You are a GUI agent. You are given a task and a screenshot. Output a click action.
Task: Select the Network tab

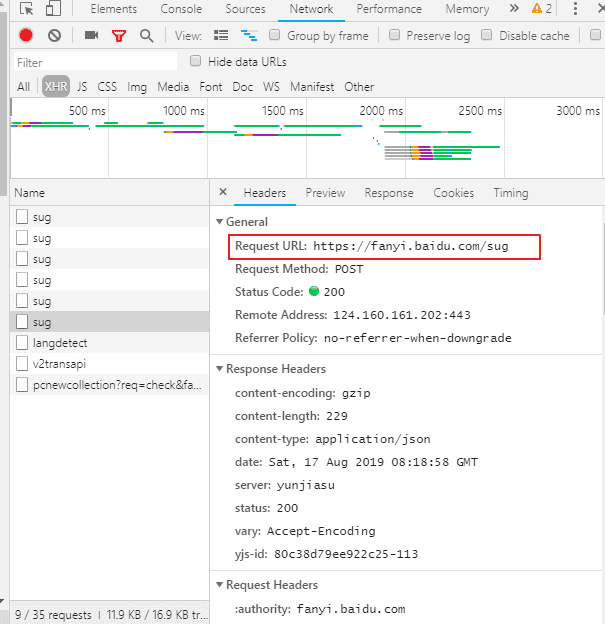[311, 9]
